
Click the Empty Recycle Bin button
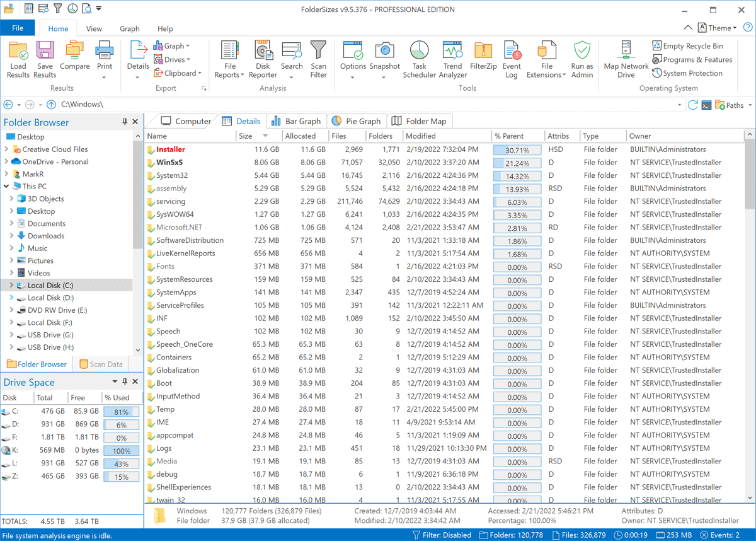click(x=687, y=45)
